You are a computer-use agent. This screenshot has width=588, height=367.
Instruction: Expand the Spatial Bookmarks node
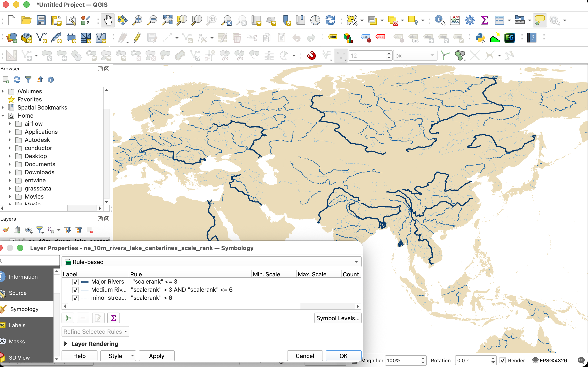point(3,107)
